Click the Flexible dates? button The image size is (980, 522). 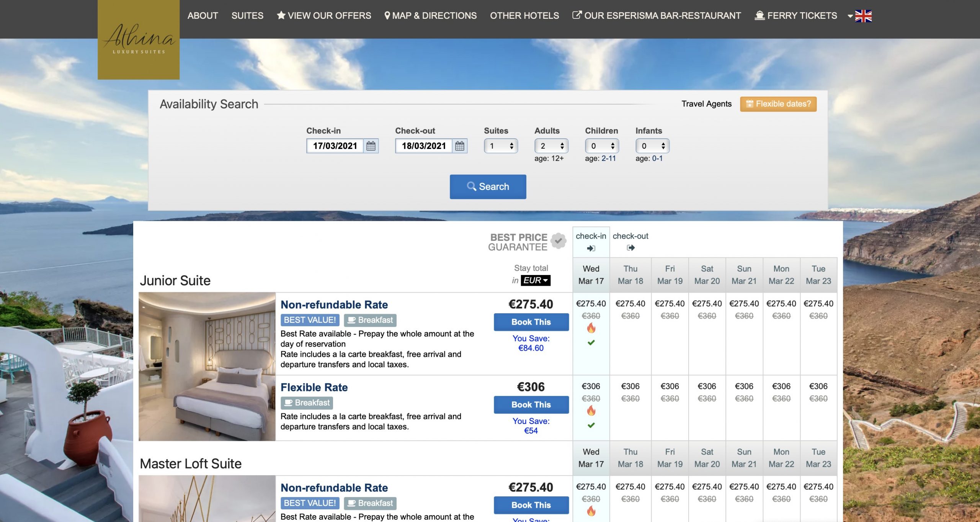(x=778, y=104)
